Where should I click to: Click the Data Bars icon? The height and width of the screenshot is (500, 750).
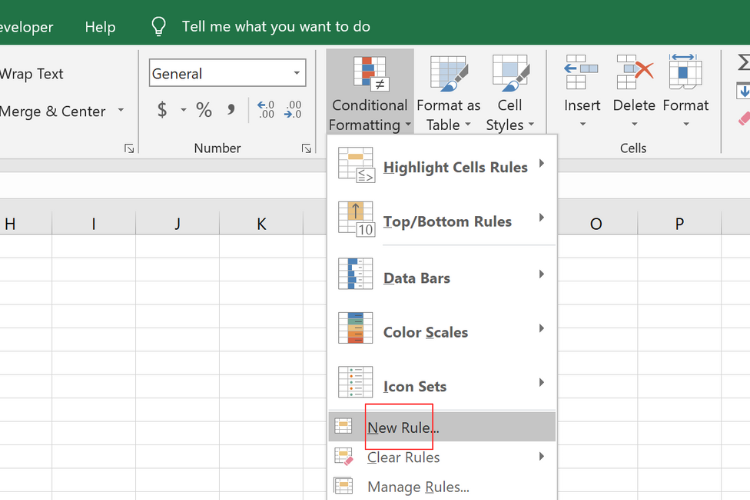[355, 274]
